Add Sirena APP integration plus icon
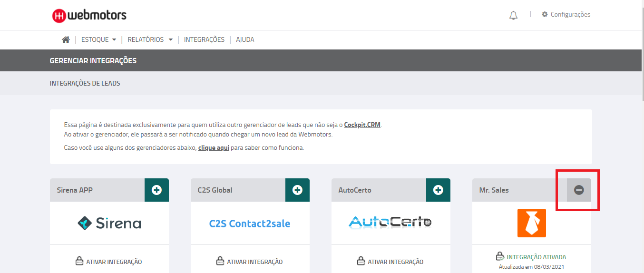Screen dimensions: 644x273 [156, 190]
